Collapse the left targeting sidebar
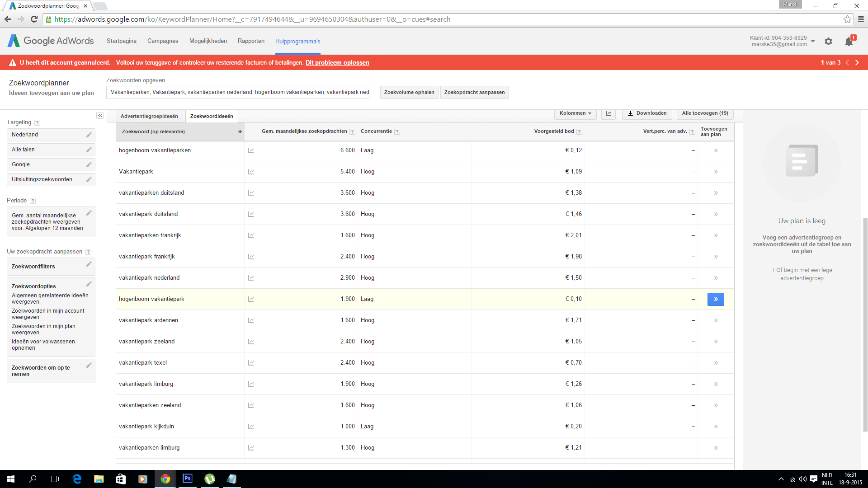The image size is (868, 488). 100,116
